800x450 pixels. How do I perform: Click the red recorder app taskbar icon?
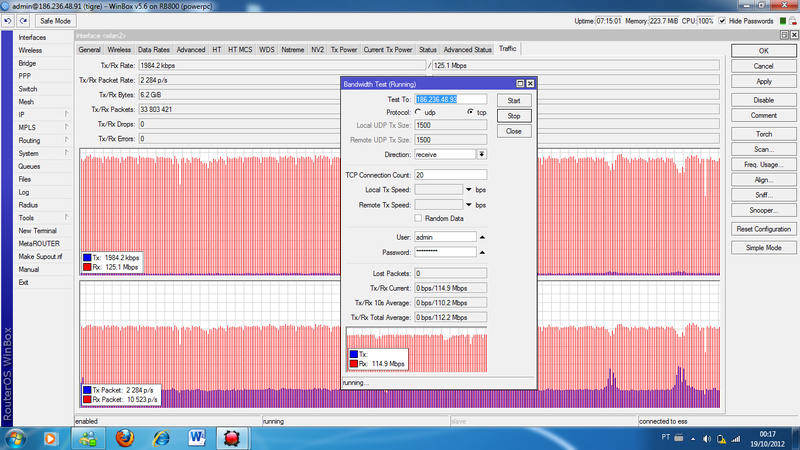(232, 438)
